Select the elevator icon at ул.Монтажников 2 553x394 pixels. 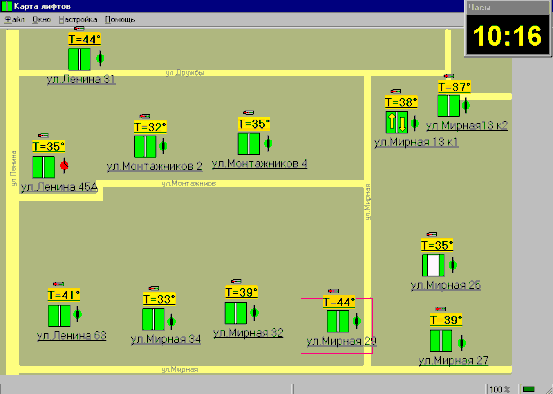point(145,146)
